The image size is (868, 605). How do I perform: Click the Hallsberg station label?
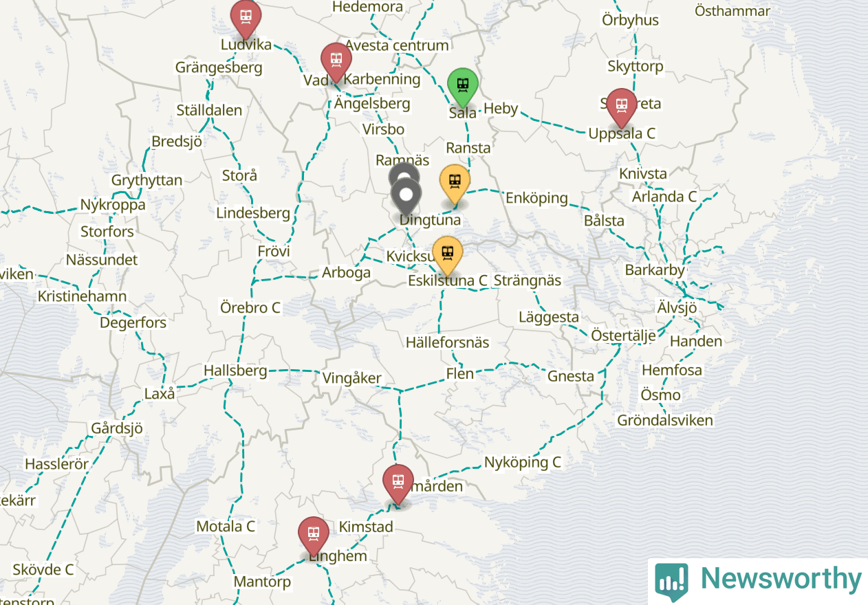(235, 371)
